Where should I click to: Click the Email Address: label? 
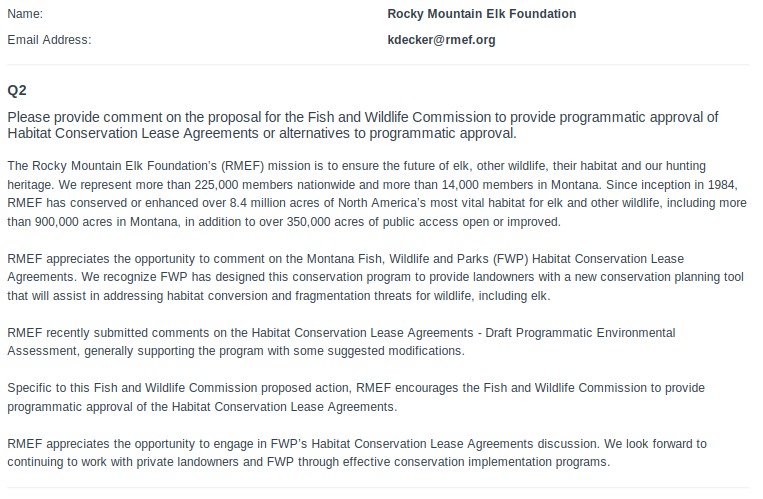pyautogui.click(x=49, y=40)
